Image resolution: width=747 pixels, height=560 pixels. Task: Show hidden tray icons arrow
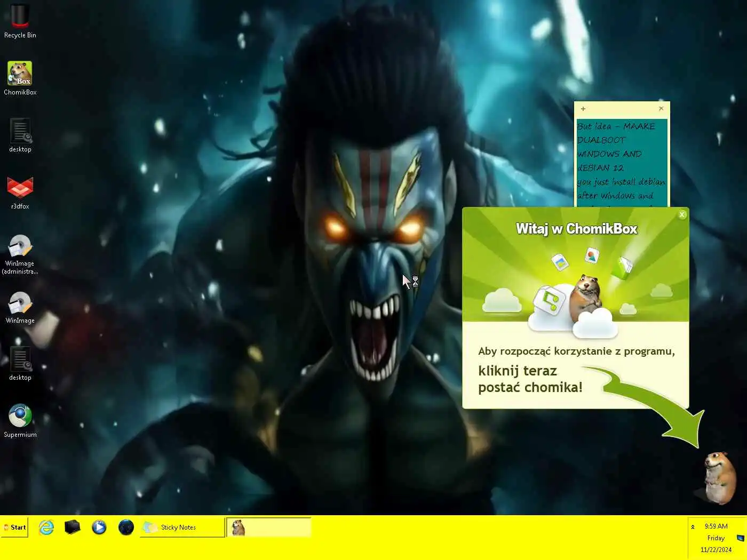693,527
